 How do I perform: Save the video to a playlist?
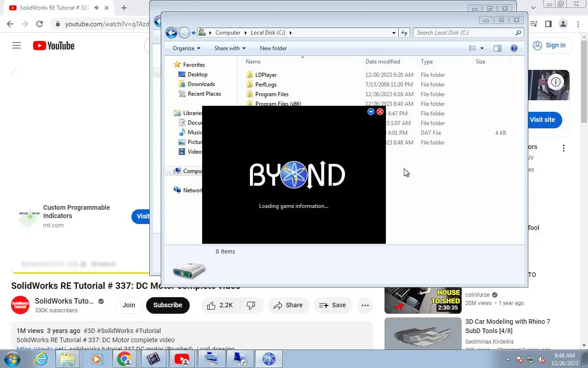point(333,305)
